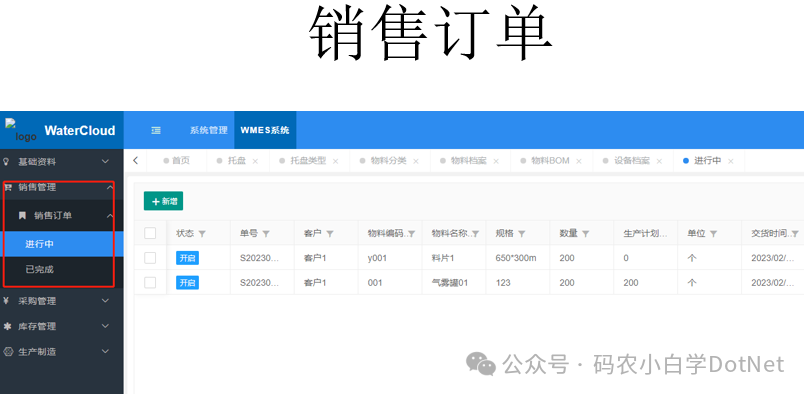Close the 物料档案 tab

496,161
